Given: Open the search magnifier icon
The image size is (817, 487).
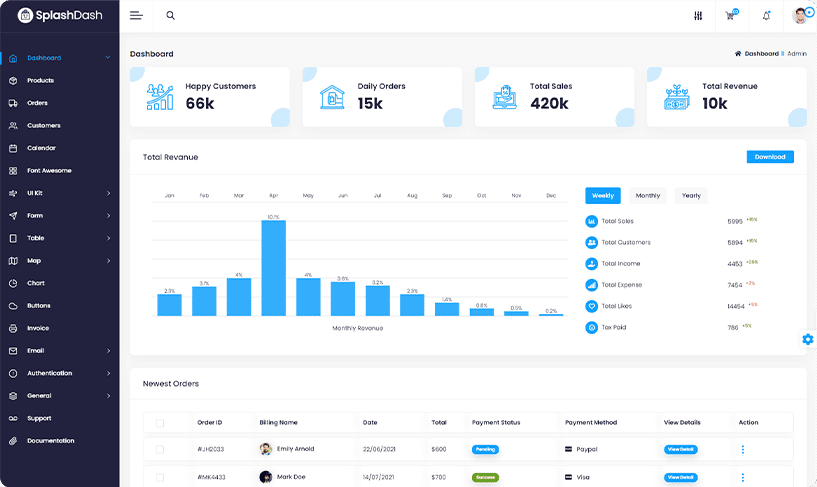Looking at the screenshot, I should (x=170, y=16).
